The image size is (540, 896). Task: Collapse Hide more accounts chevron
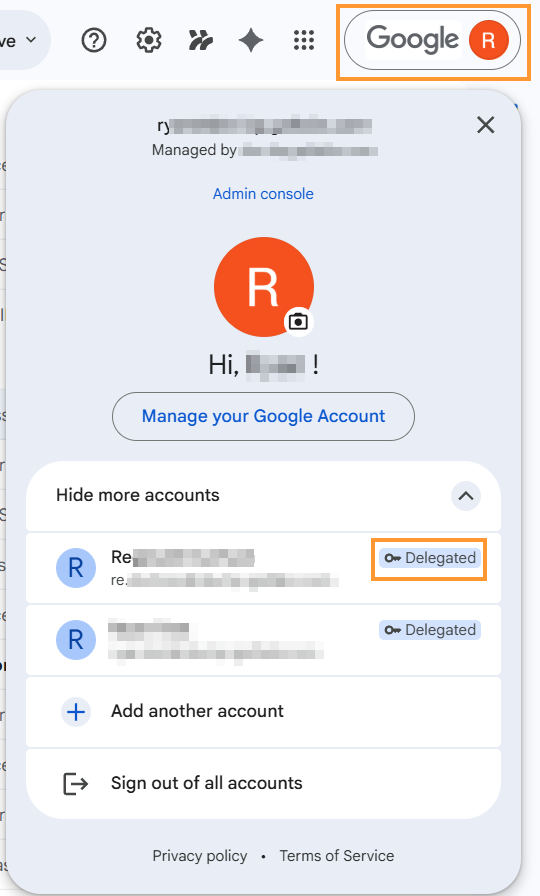coord(466,495)
